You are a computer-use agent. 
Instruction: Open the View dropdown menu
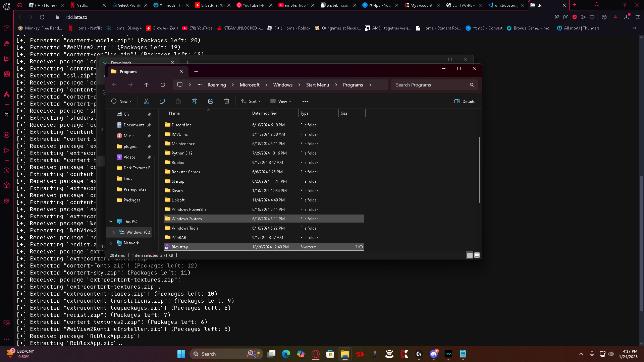tap(281, 101)
